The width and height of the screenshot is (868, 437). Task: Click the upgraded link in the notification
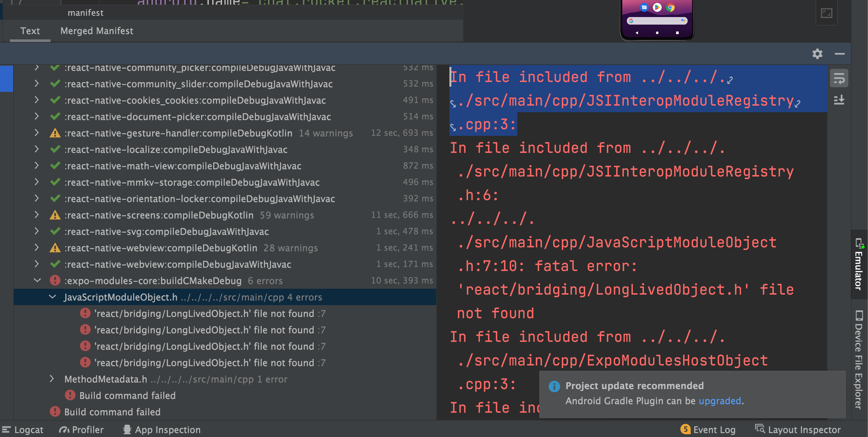(x=720, y=401)
